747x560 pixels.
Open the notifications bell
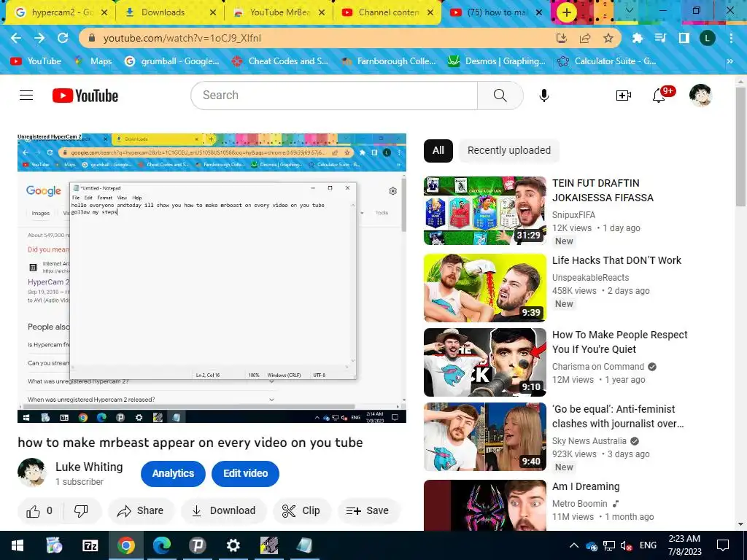[659, 96]
